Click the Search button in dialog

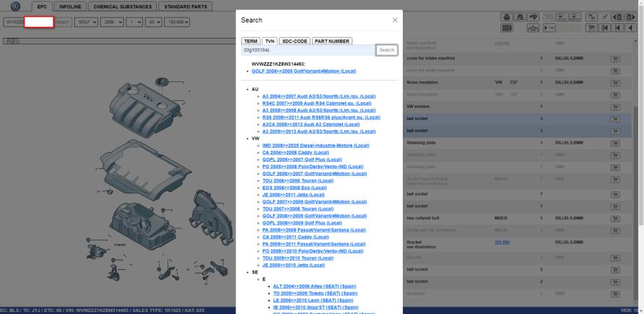[x=387, y=50]
